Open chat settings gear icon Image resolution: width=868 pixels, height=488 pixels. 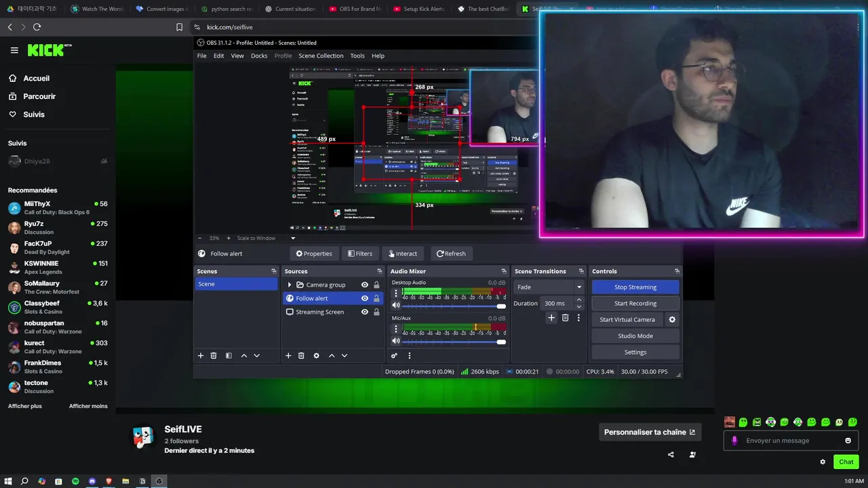point(823,462)
